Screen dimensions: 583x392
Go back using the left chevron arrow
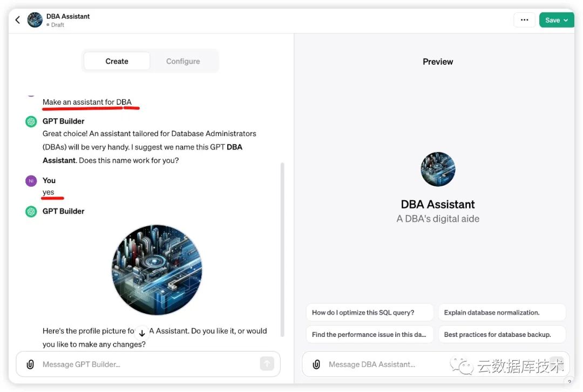[17, 20]
